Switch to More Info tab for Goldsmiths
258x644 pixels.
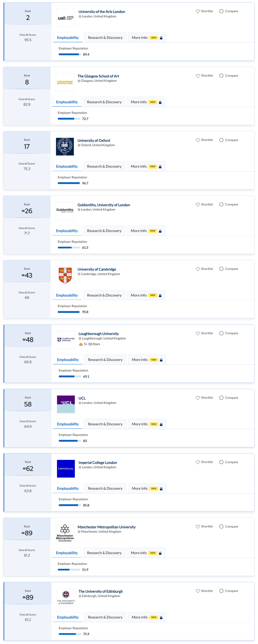[x=146, y=231]
